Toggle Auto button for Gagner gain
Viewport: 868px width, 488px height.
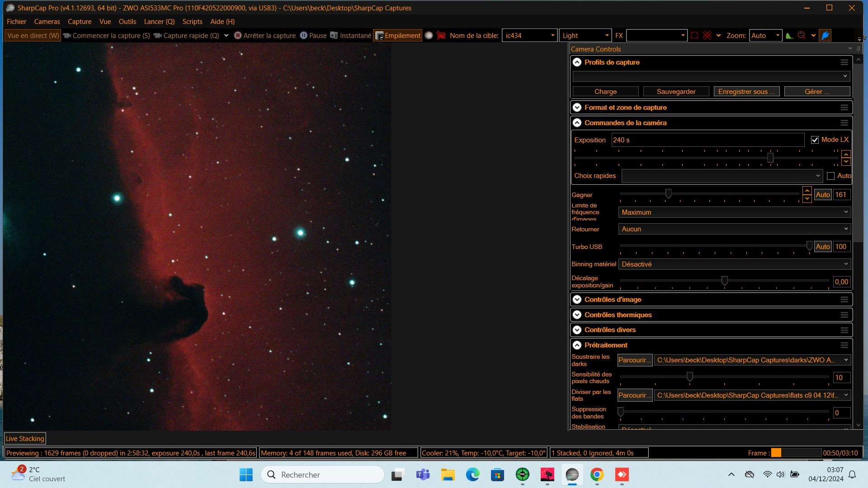[823, 195]
